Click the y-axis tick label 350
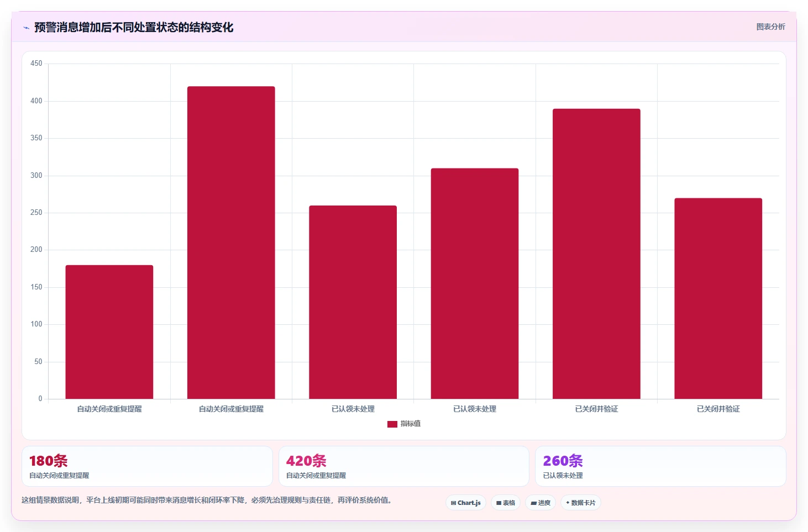The width and height of the screenshot is (808, 532). (36, 138)
